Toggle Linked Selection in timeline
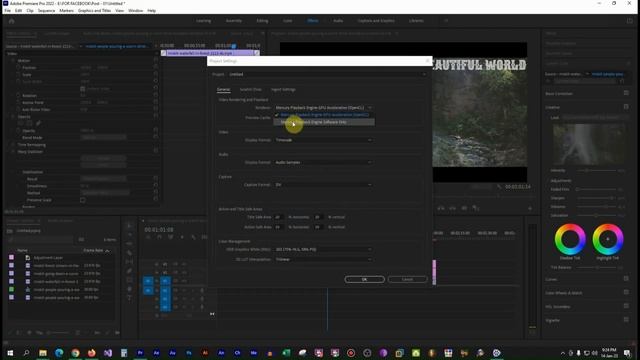The height and width of the screenshot is (360, 640). pyautogui.click(x=171, y=237)
